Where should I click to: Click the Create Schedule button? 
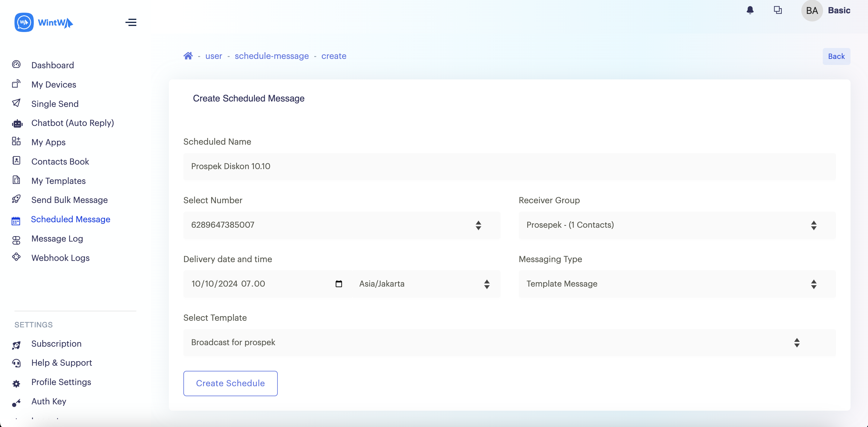click(230, 383)
